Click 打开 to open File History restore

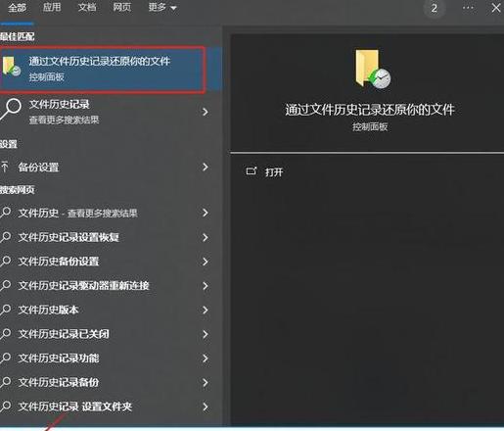[274, 171]
